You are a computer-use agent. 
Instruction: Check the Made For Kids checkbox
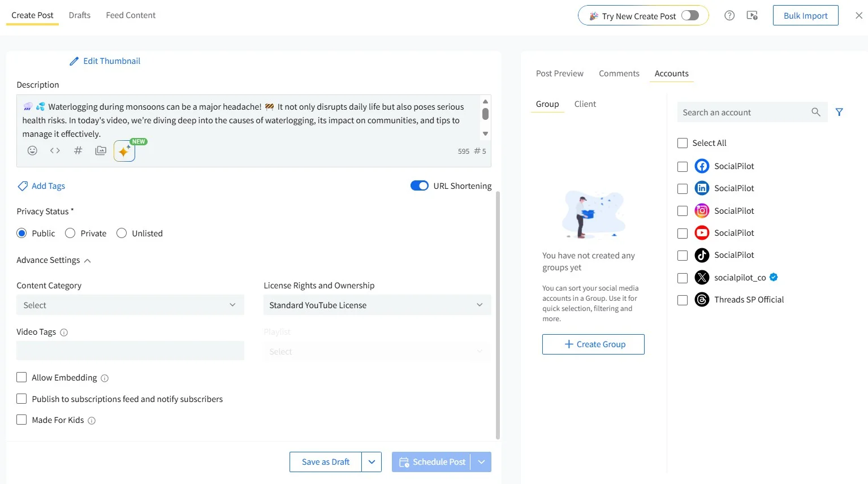21,420
